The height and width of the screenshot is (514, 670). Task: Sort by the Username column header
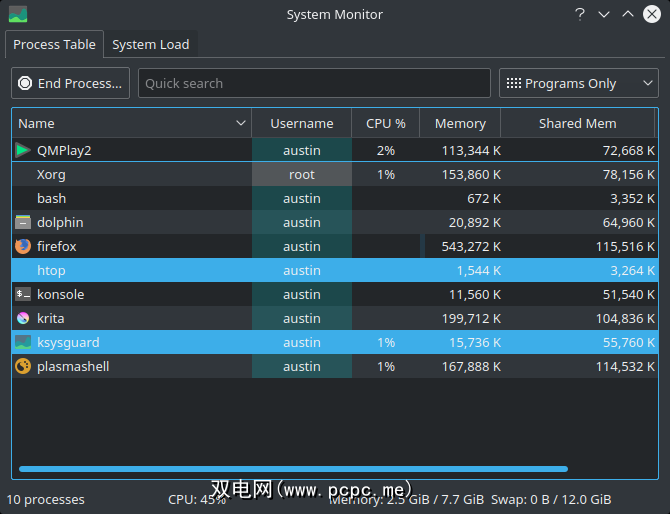(301, 124)
